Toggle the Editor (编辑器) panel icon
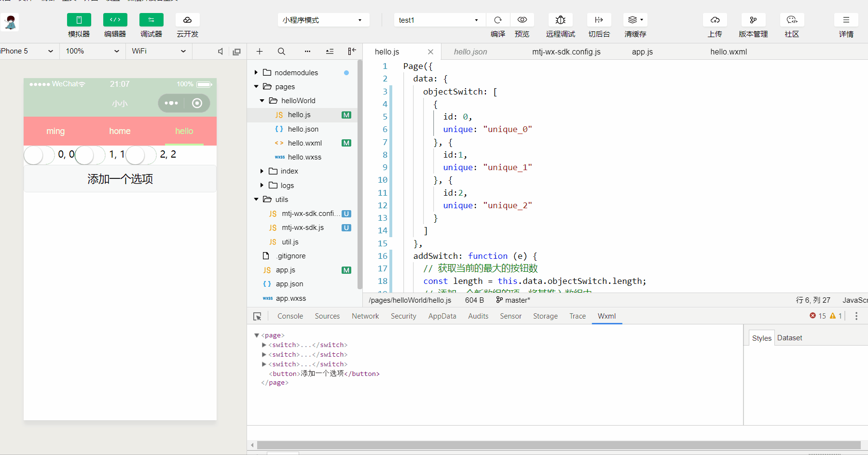 click(x=115, y=20)
